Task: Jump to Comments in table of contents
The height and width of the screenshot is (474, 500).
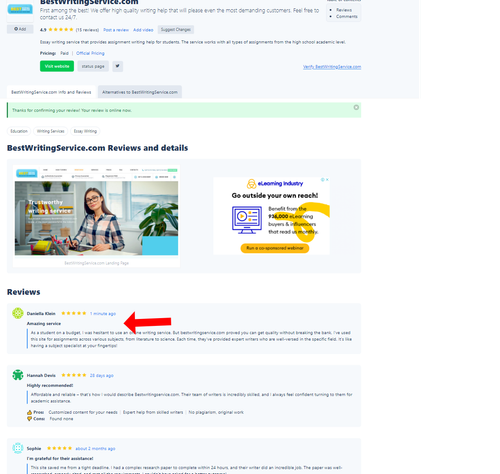Action: click(x=347, y=16)
